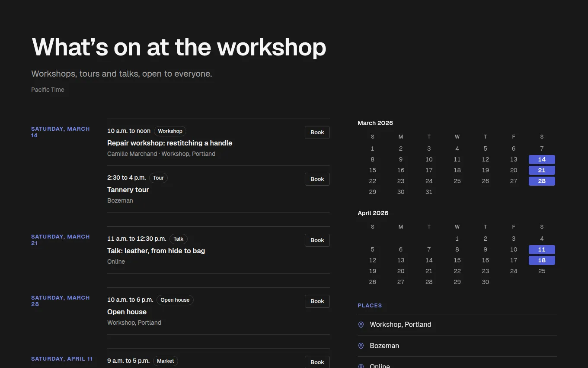588x368 pixels.
Task: Click the Open house tag
Action: pyautogui.click(x=175, y=300)
